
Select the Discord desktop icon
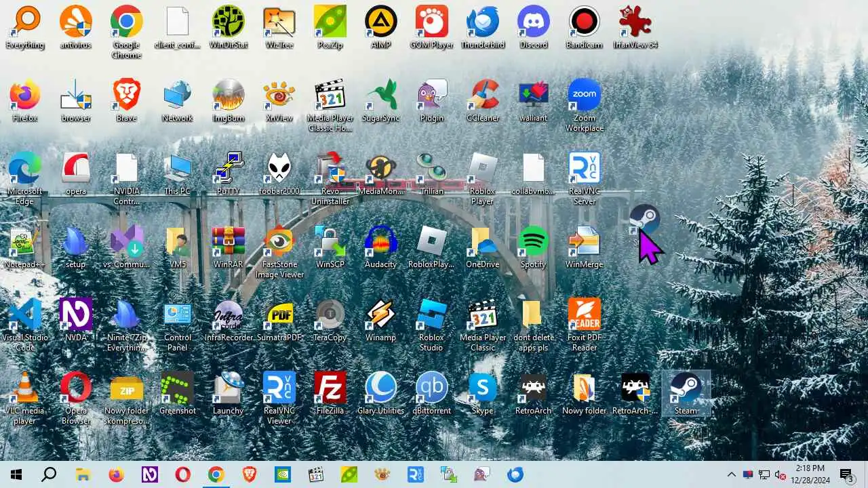coord(534,27)
